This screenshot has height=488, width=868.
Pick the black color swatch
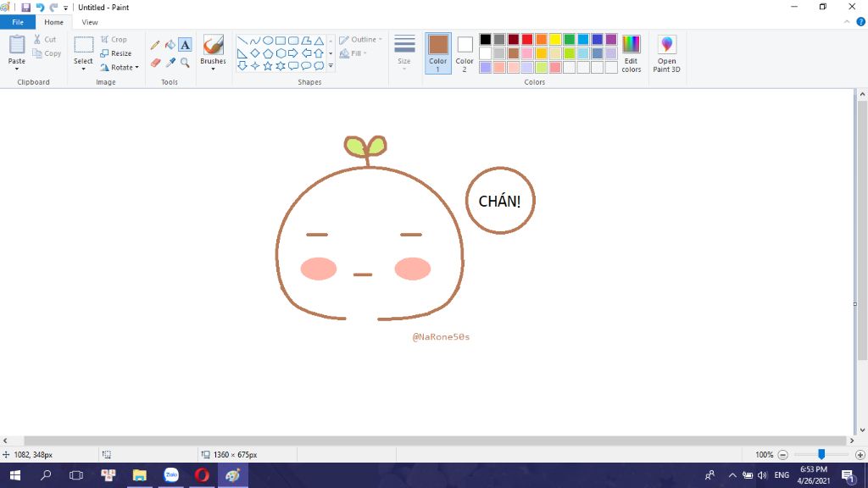coord(486,39)
